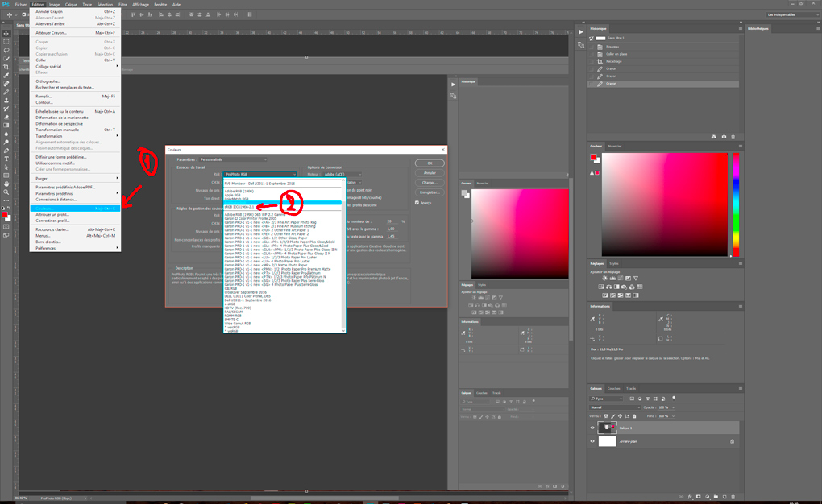822x504 pixels.
Task: Click red foreground color swatch in toolbar
Action: [5, 215]
